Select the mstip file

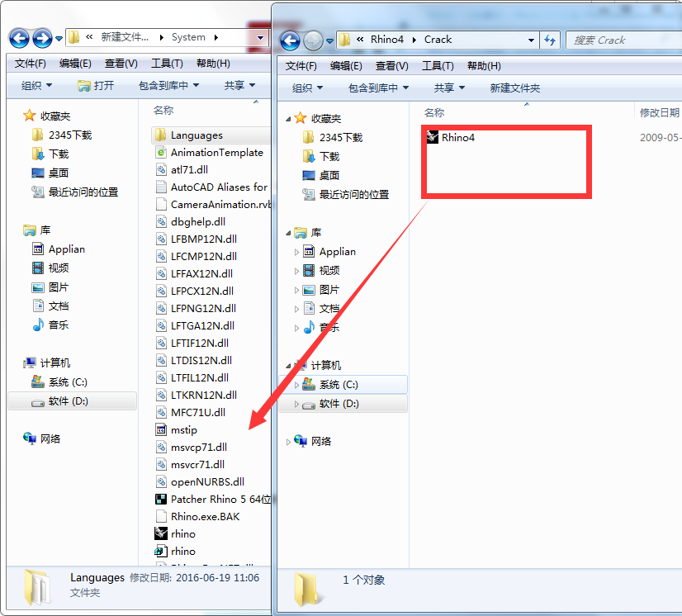click(x=176, y=430)
